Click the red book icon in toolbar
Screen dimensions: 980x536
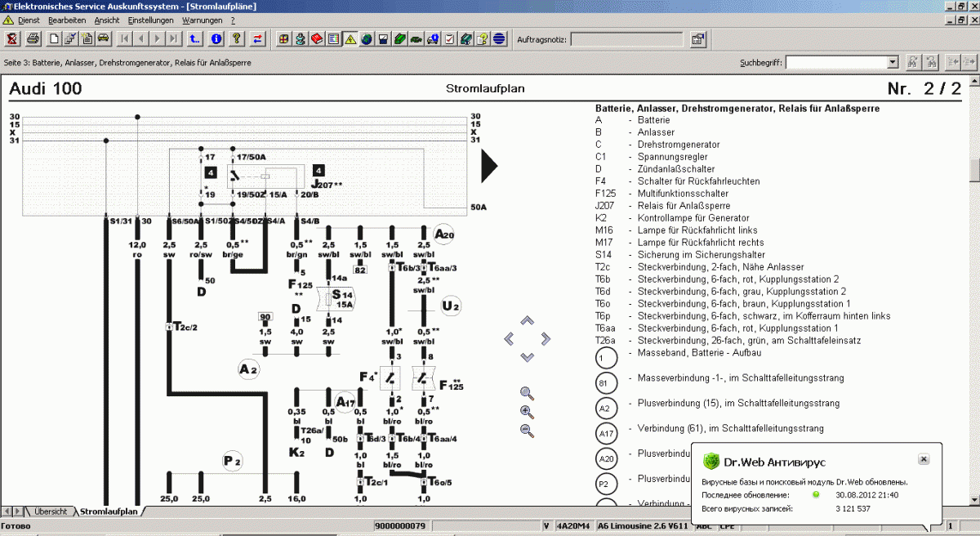317,38
